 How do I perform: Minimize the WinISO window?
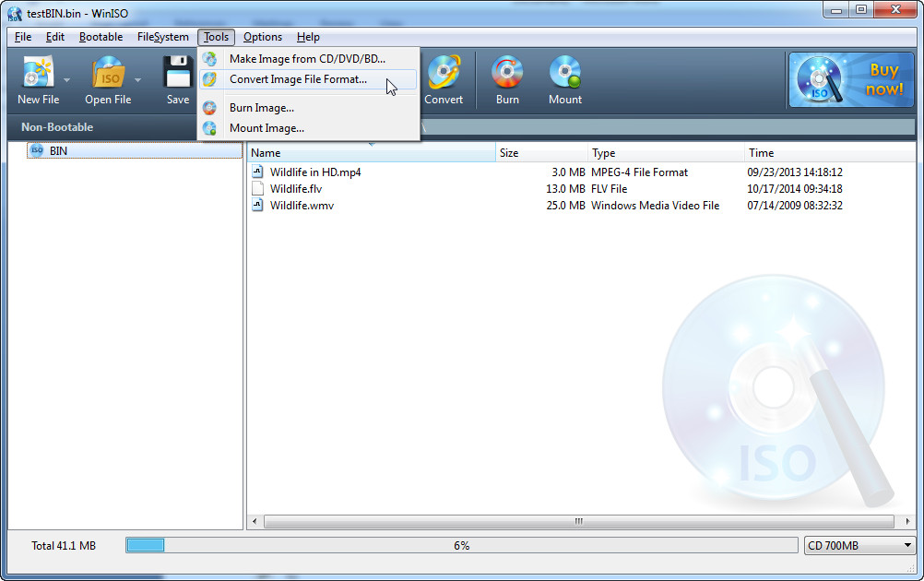coord(835,10)
